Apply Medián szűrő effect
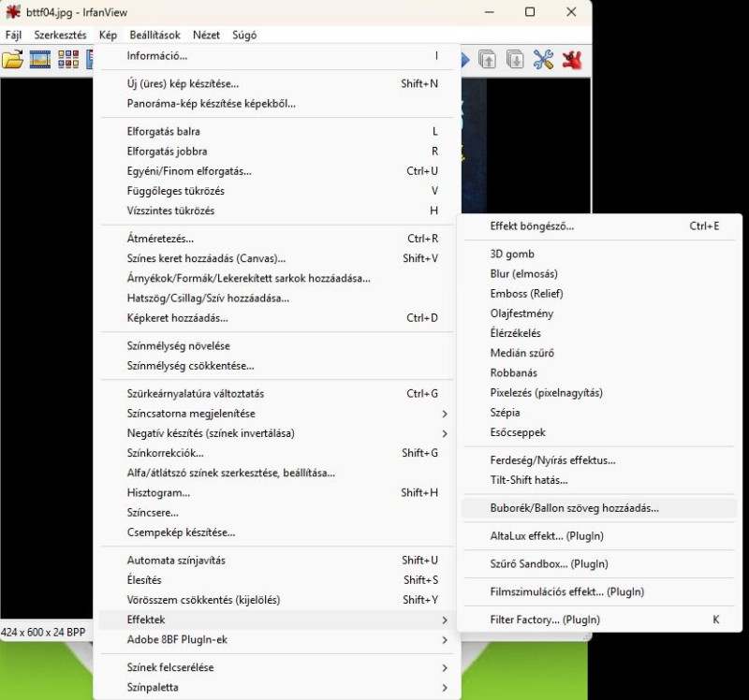749x700 pixels. [x=599, y=354]
